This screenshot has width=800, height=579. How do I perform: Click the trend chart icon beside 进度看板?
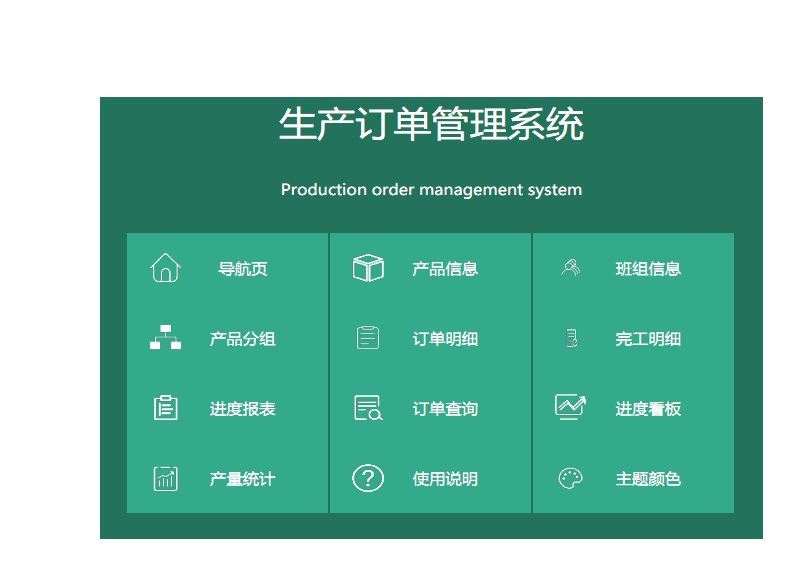pos(570,407)
